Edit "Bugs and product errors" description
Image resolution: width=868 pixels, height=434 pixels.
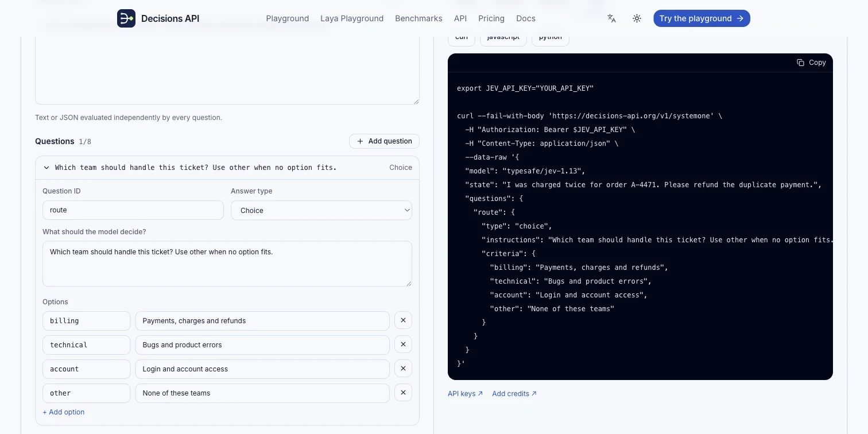click(262, 345)
